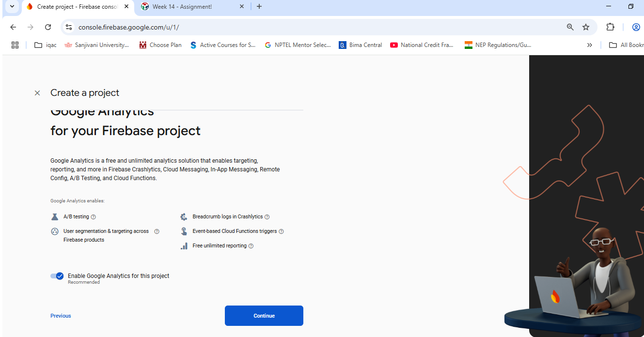Click the 'for your Firebase project' heading
This screenshot has height=337, width=644.
point(126,131)
